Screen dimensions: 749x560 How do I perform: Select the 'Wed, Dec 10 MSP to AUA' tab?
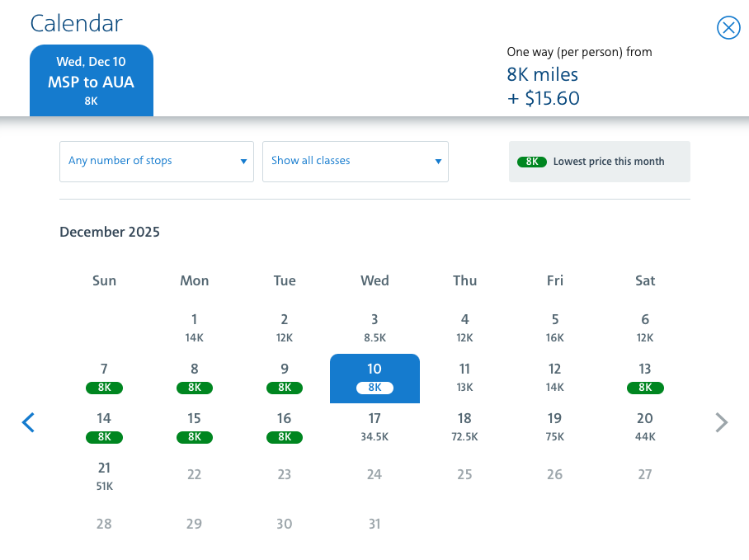(92, 80)
